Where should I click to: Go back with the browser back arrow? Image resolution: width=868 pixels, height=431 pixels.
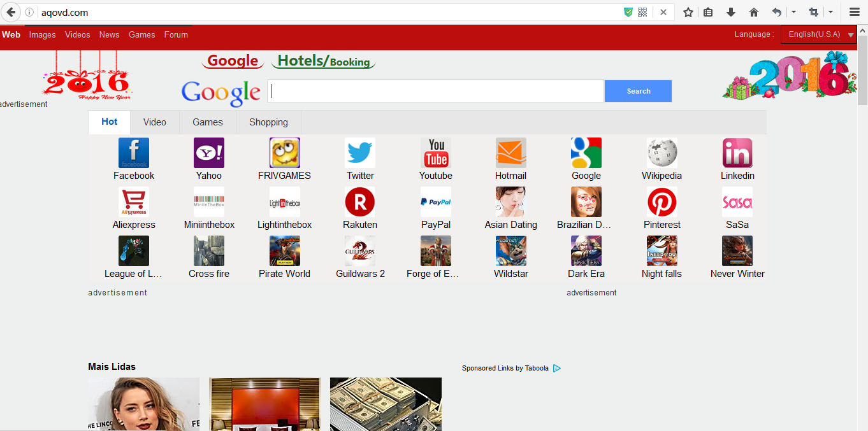coord(11,12)
